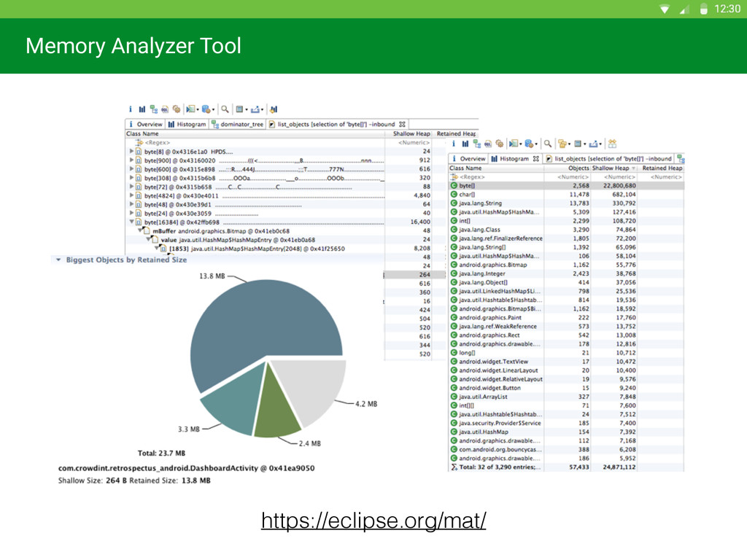Sort by Shallow Heap column in right window
The height and width of the screenshot is (560, 747).
(614, 168)
